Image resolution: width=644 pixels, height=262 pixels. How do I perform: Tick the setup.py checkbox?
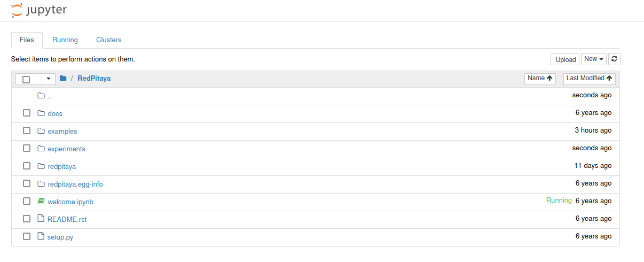[27, 236]
